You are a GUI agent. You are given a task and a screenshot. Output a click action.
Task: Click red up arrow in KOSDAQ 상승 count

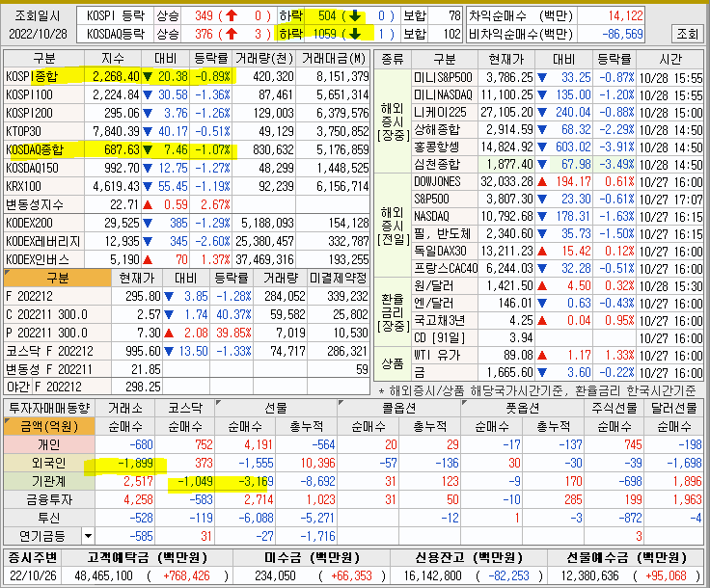coord(232,34)
